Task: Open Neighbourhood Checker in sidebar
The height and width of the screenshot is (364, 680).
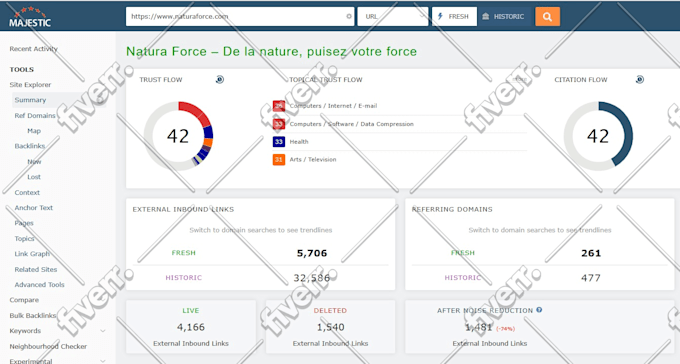Action: click(48, 346)
